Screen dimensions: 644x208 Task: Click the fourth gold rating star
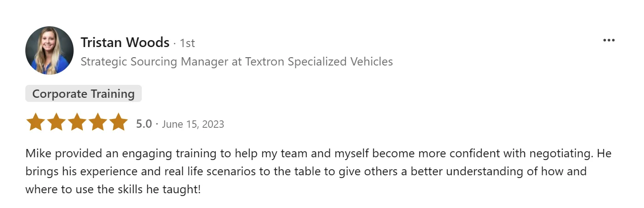pyautogui.click(x=98, y=123)
